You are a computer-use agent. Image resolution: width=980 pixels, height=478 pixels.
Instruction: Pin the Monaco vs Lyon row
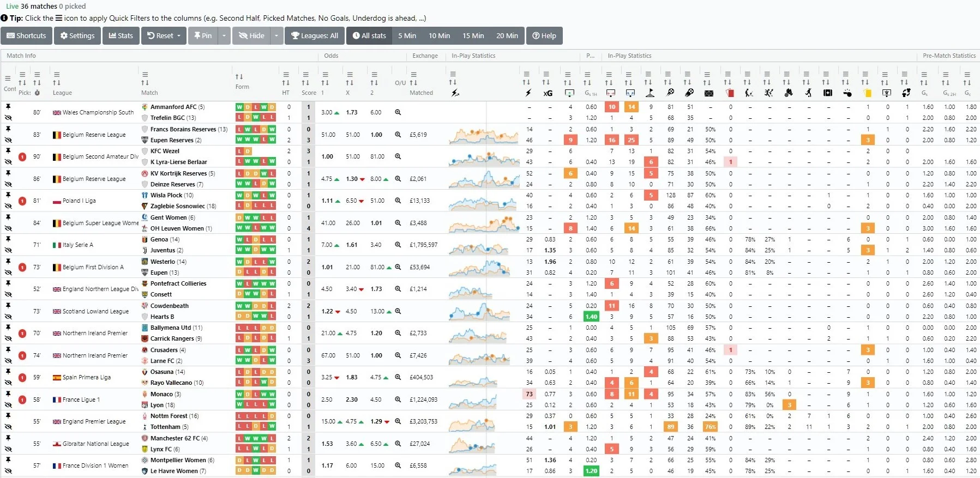8,394
